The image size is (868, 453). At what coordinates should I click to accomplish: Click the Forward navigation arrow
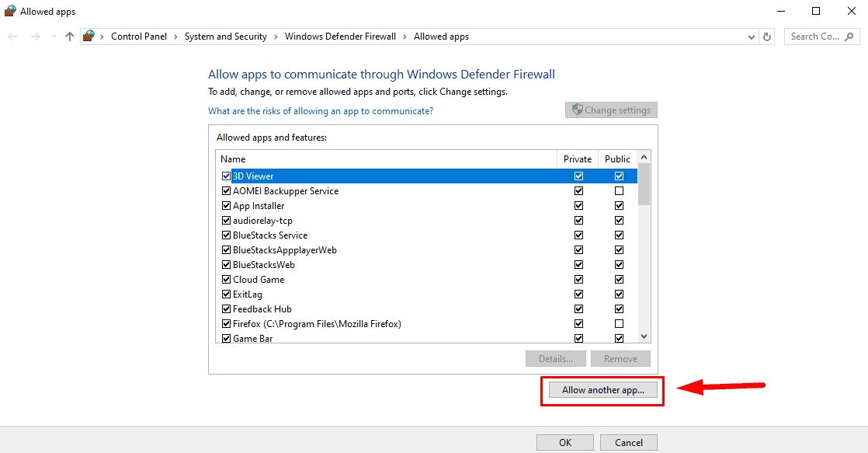click(x=35, y=37)
